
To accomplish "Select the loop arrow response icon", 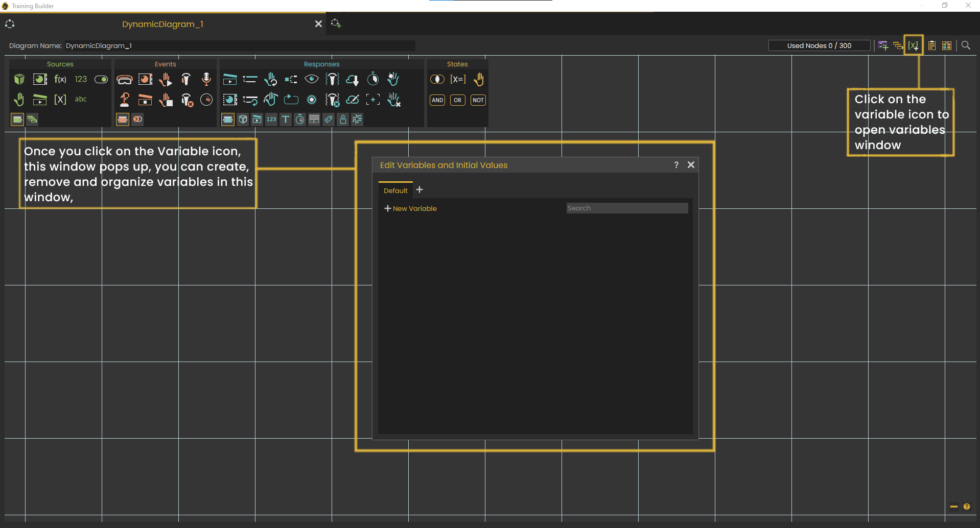I will point(291,100).
